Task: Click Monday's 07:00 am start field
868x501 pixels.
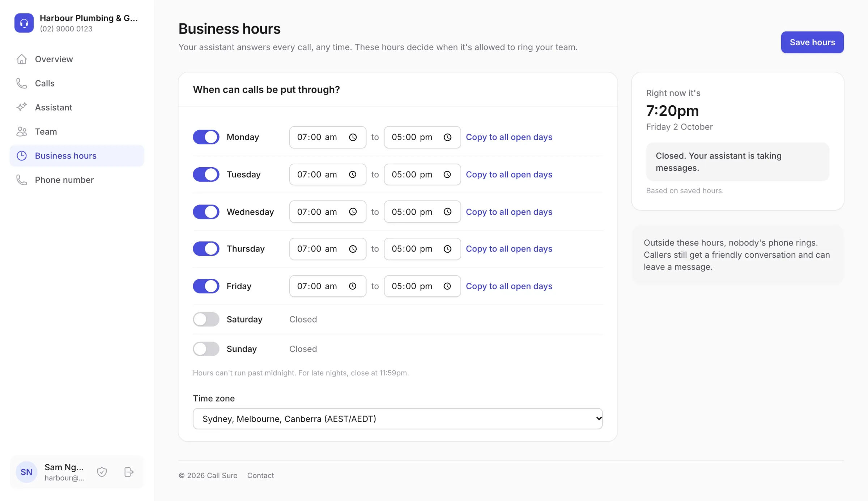Action: [x=328, y=137]
